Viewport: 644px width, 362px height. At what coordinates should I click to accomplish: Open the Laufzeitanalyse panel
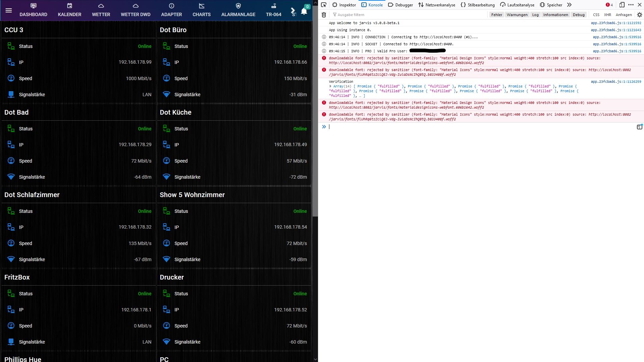[x=517, y=5]
